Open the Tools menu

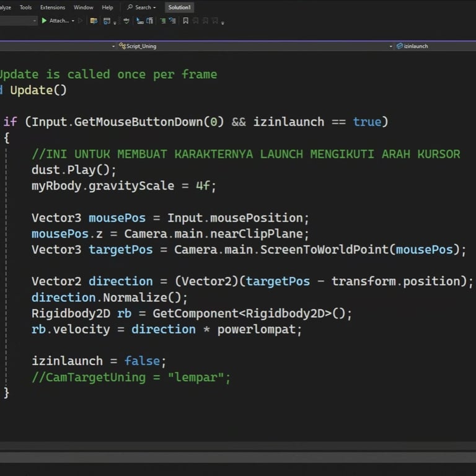pos(25,7)
